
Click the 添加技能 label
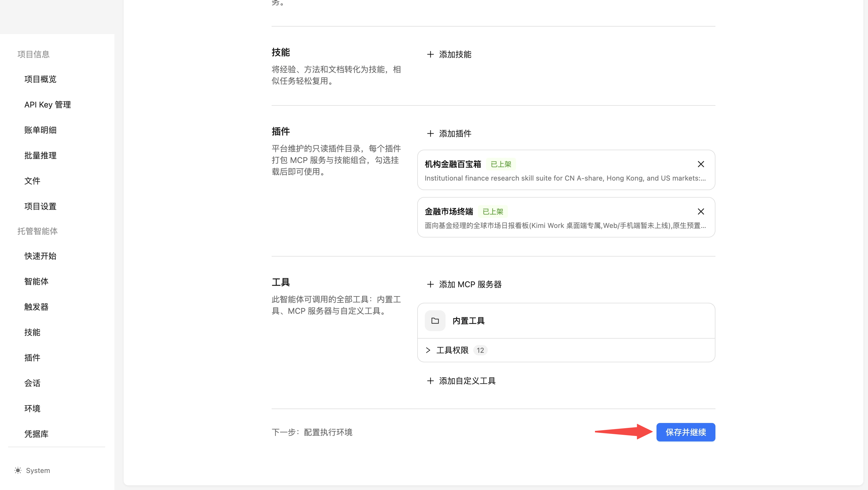455,54
